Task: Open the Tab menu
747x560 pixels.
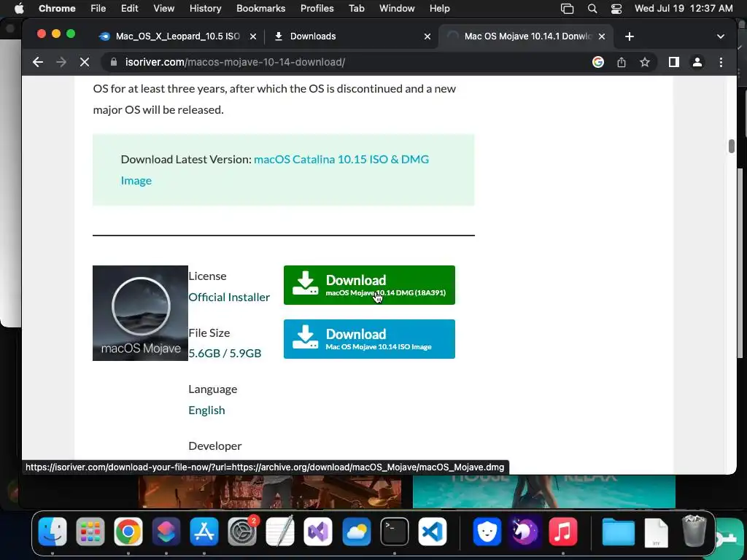Action: [356, 9]
